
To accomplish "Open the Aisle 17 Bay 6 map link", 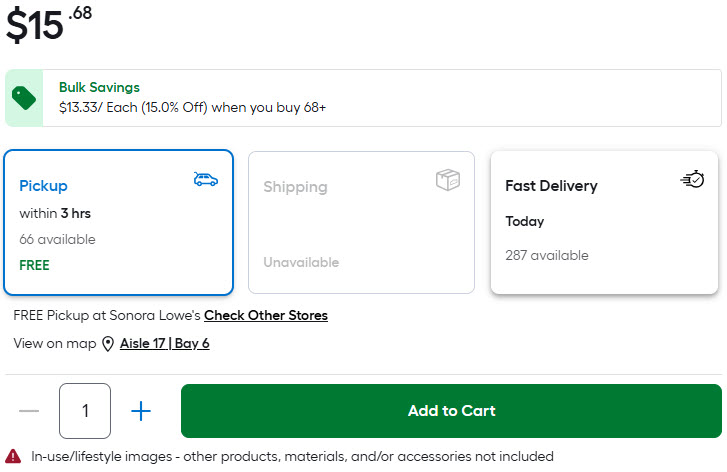I will [165, 344].
